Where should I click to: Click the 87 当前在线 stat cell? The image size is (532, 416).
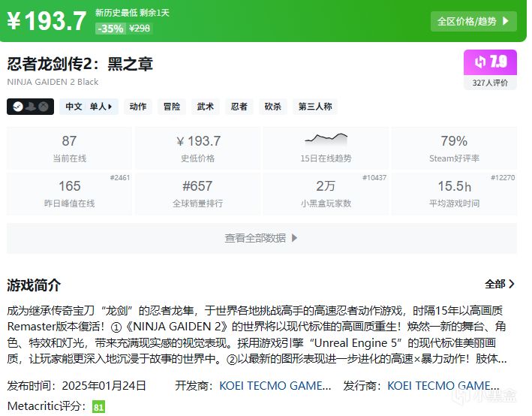(69, 148)
